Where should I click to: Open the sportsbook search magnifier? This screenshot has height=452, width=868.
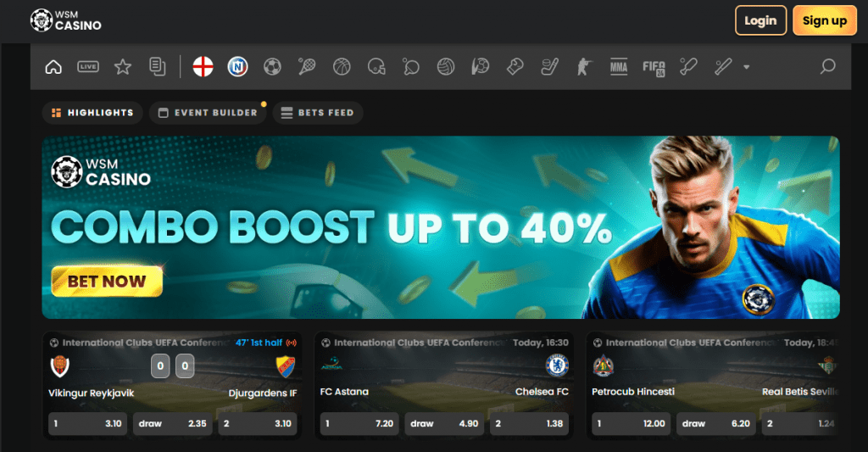pyautogui.click(x=827, y=67)
